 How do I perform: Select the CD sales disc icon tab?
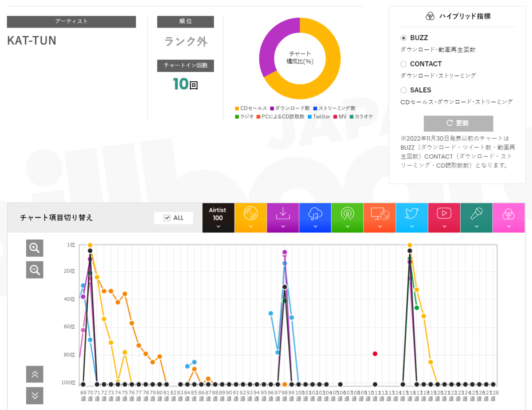pyautogui.click(x=250, y=218)
